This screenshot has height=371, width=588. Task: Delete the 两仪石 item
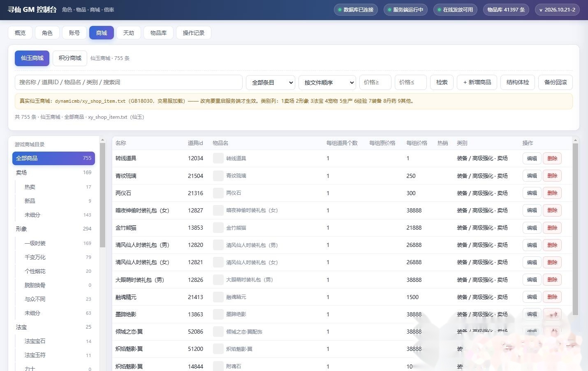pyautogui.click(x=552, y=193)
